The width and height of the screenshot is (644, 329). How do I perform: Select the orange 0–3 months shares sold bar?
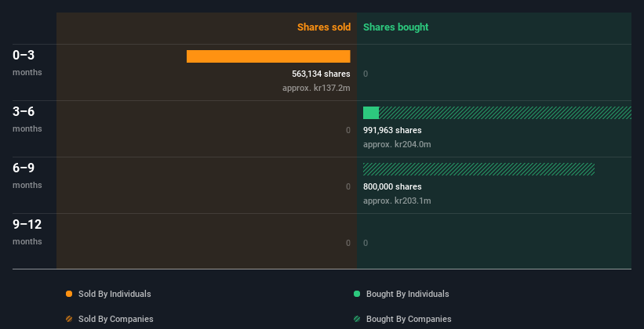point(268,56)
